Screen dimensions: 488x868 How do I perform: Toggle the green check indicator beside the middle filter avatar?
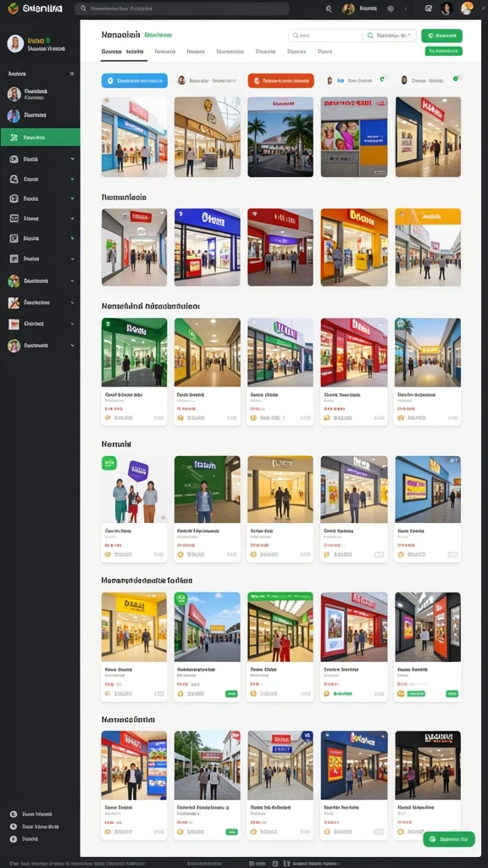(x=382, y=80)
